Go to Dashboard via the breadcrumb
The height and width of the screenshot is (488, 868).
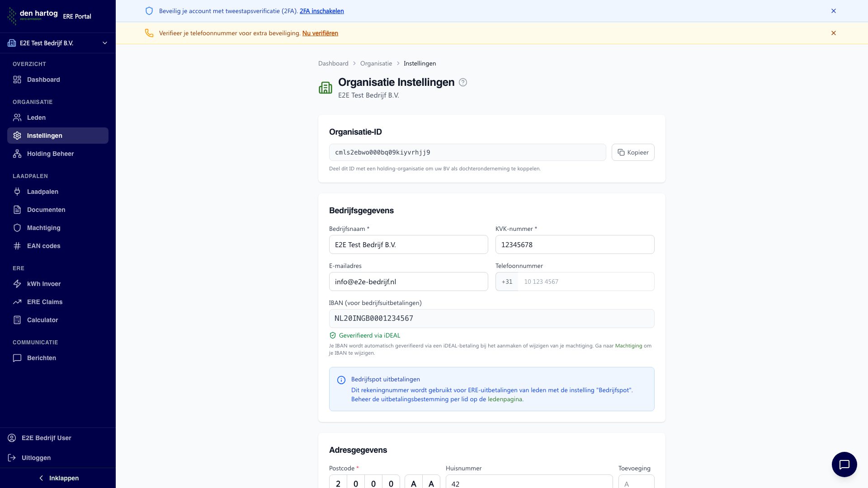(333, 63)
